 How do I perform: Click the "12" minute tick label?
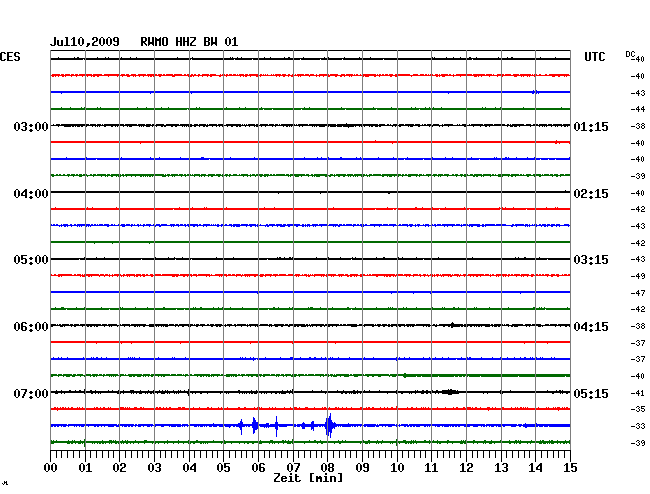[x=466, y=468]
